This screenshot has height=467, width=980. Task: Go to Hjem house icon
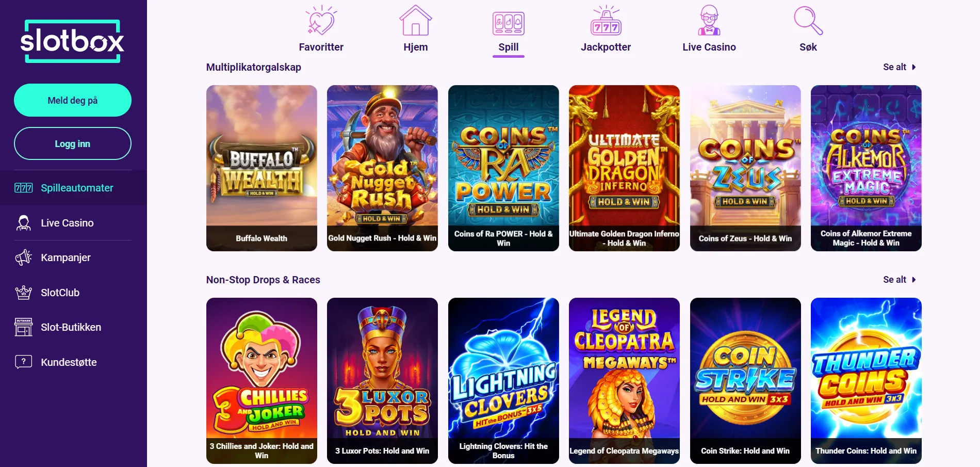tap(415, 21)
